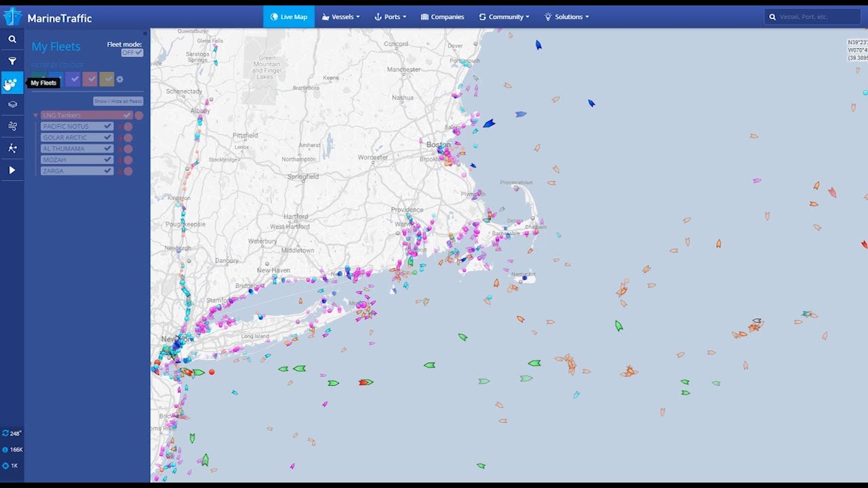The image size is (868, 488).
Task: Select the red vessel south of Long Island
Action: 366,382
